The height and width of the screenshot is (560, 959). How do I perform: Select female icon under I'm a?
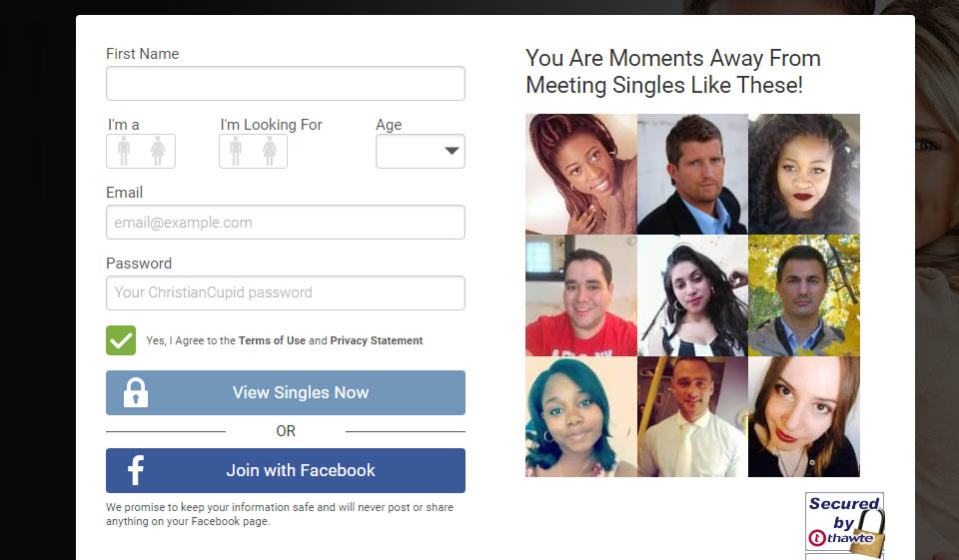(x=158, y=151)
